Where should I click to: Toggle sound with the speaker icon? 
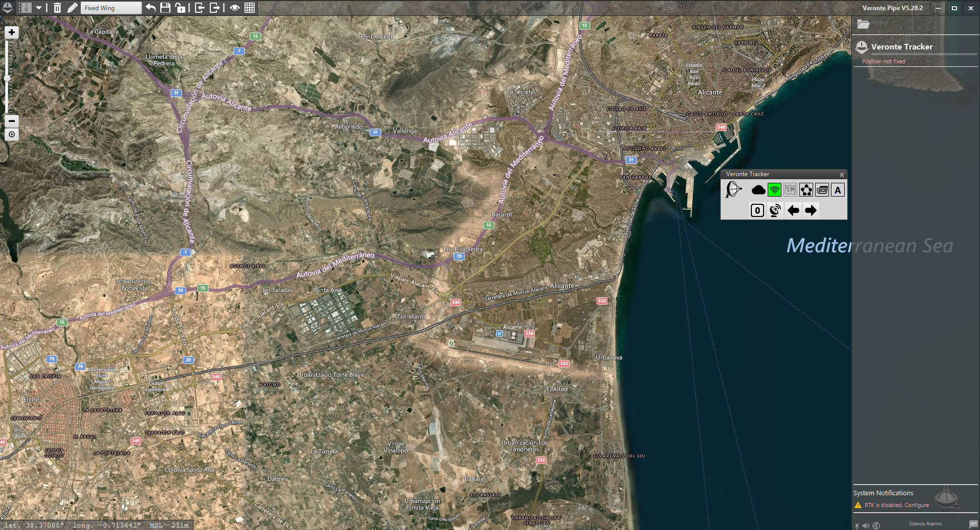coord(866,525)
